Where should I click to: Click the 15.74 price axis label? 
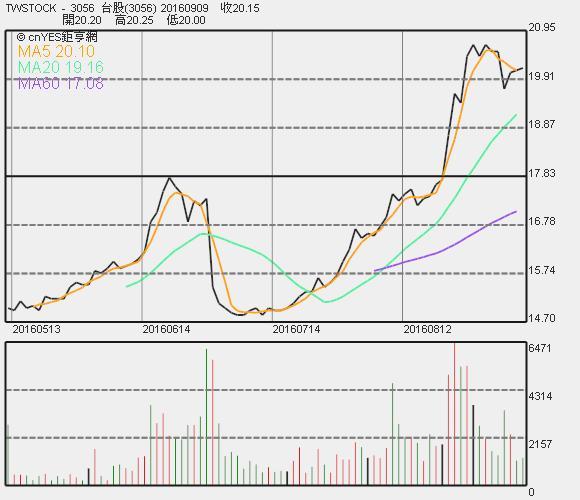542,270
